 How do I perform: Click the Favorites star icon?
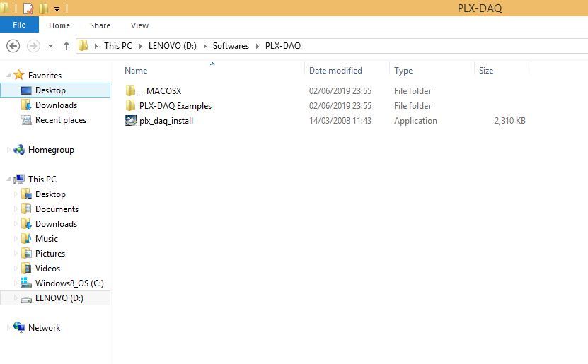(x=18, y=75)
